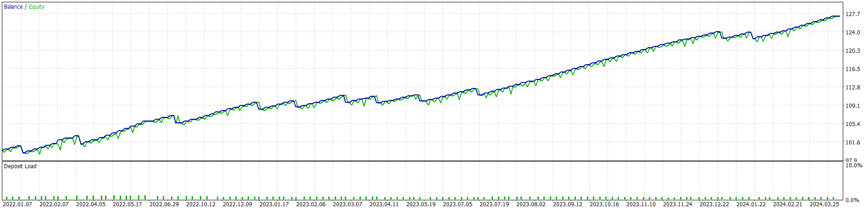868x209 pixels.
Task: Select the 2024.01.22 date label
Action: point(751,204)
